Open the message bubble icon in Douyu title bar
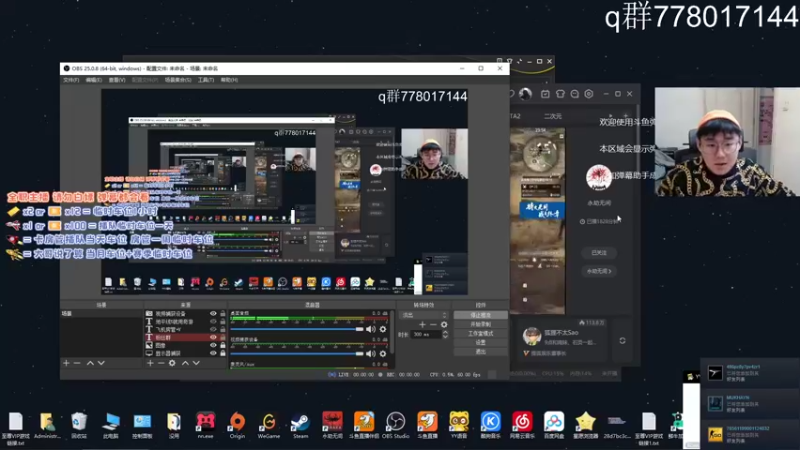The image size is (800, 450). coord(574,94)
